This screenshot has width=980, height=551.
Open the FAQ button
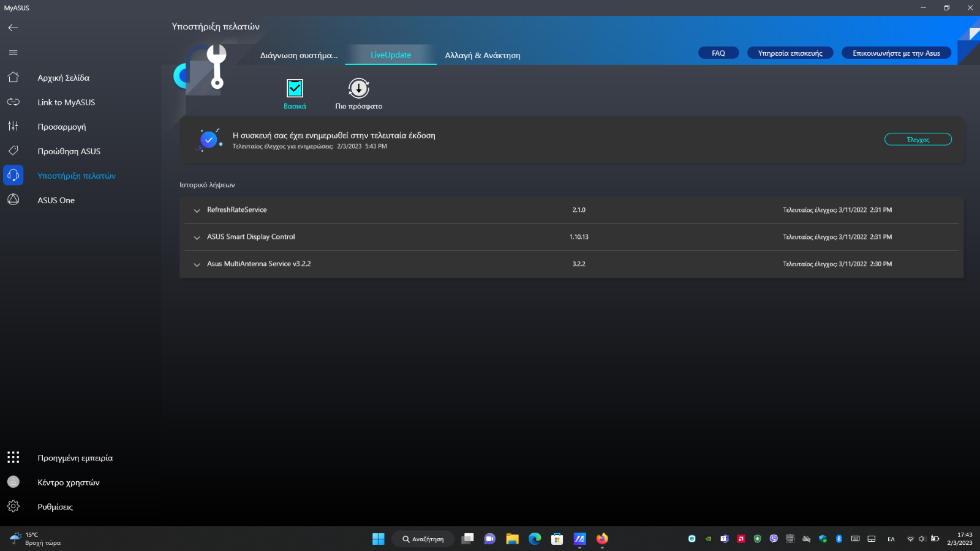718,53
